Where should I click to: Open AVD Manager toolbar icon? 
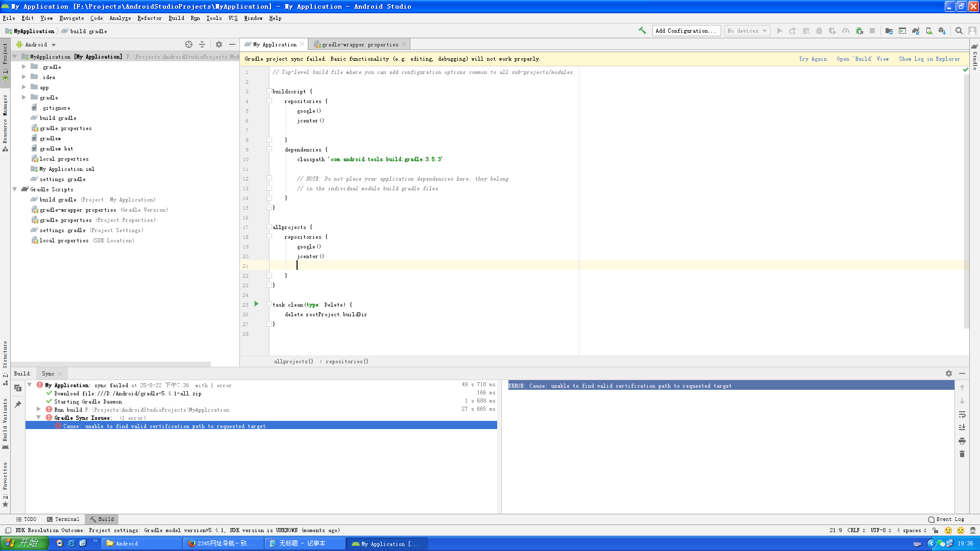(929, 31)
